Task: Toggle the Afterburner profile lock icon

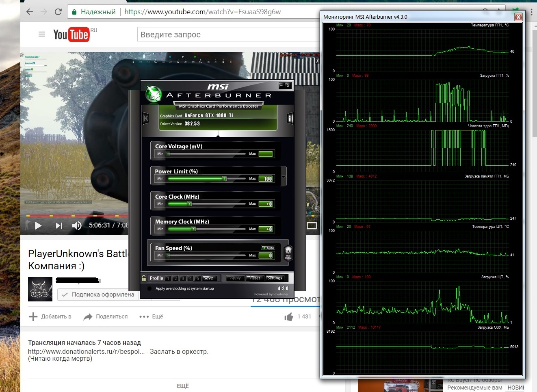Action: [144, 278]
